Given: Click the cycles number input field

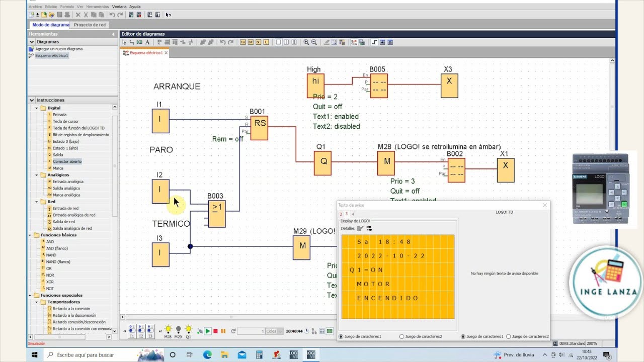Looking at the screenshot, I should [x=251, y=331].
